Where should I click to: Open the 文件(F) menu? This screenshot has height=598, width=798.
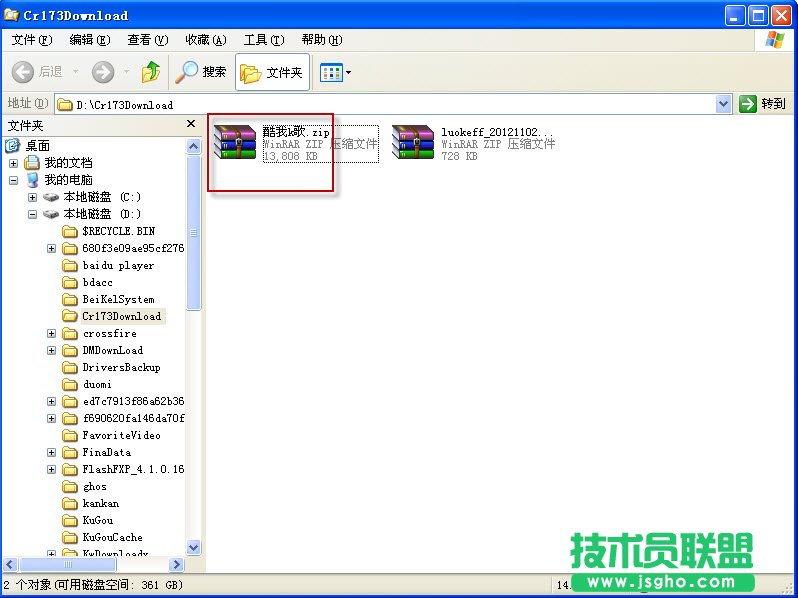31,40
